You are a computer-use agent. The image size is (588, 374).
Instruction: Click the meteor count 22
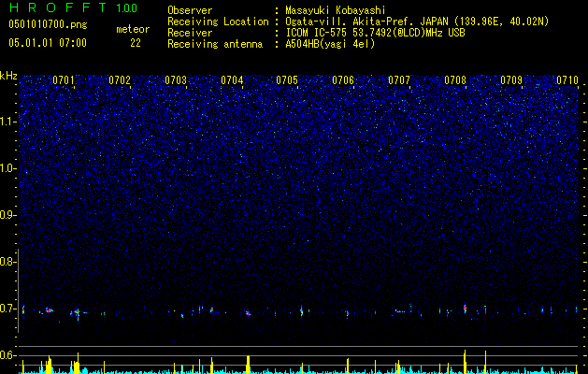[136, 43]
